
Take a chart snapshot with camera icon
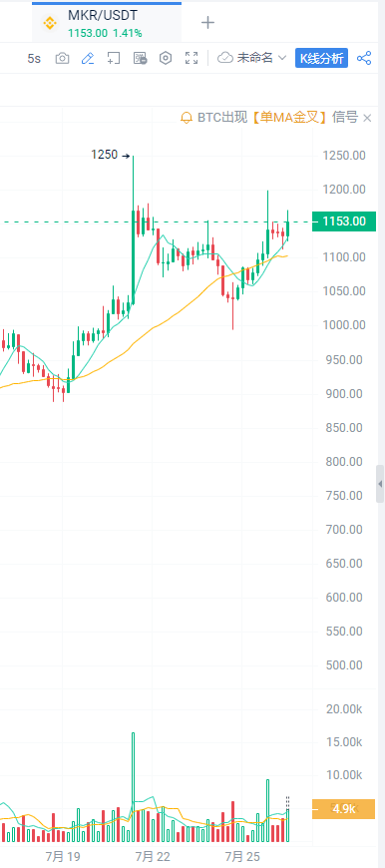pyautogui.click(x=63, y=58)
